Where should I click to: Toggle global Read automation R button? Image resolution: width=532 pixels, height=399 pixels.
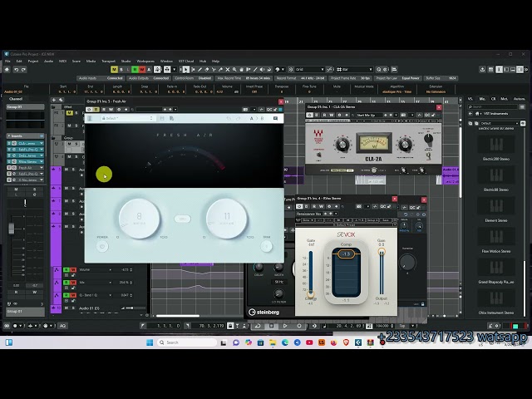pos(135,70)
